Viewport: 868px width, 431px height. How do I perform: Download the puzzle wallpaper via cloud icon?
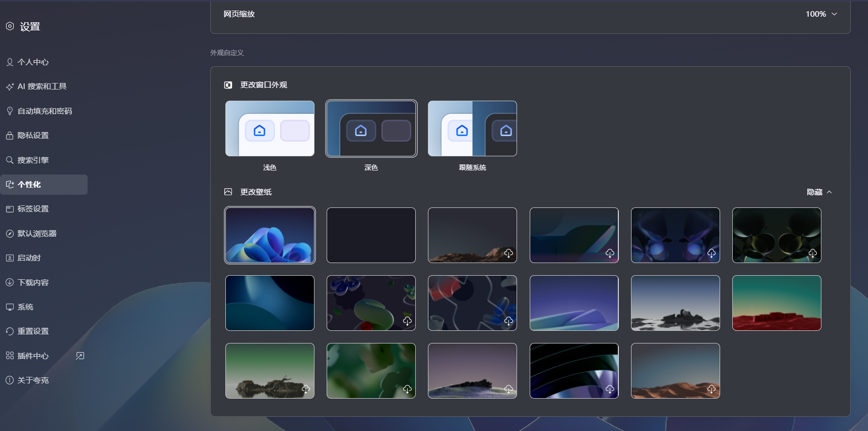point(508,321)
